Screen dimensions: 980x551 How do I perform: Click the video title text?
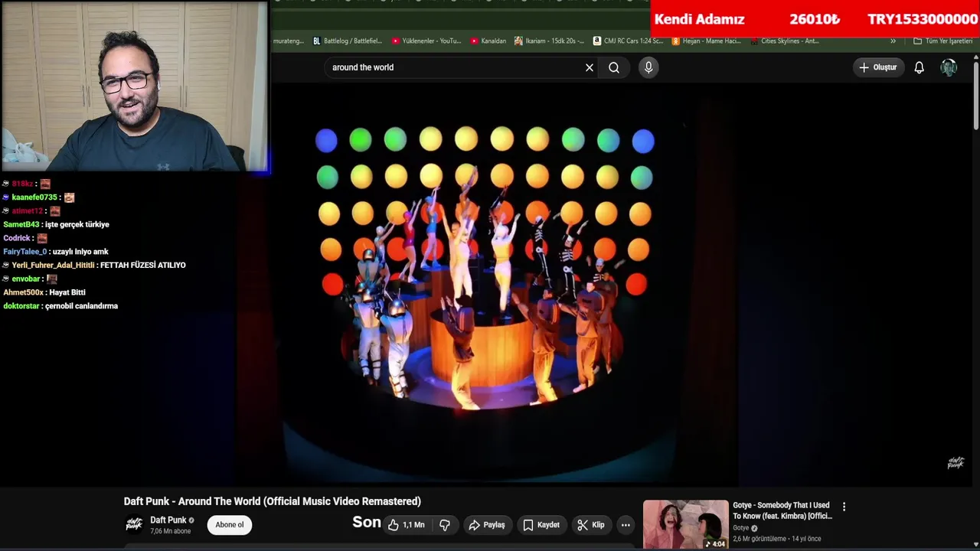tap(273, 501)
